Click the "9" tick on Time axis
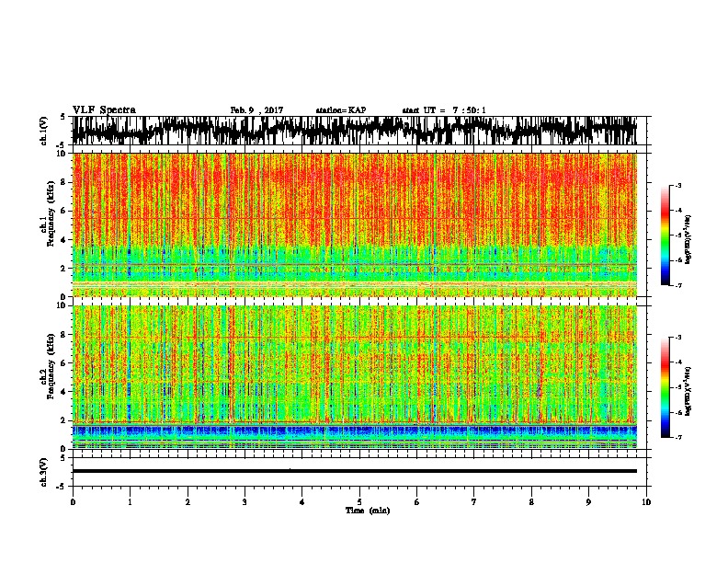728x563 pixels. tap(588, 502)
